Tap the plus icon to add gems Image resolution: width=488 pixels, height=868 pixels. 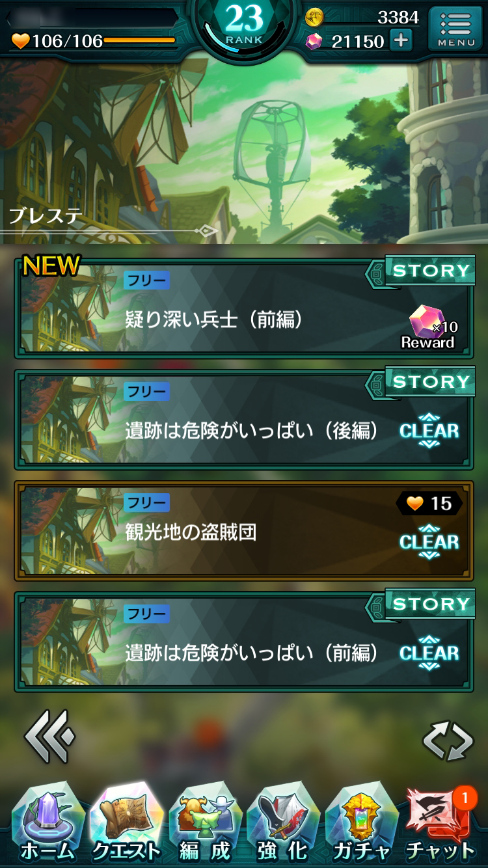point(401,41)
